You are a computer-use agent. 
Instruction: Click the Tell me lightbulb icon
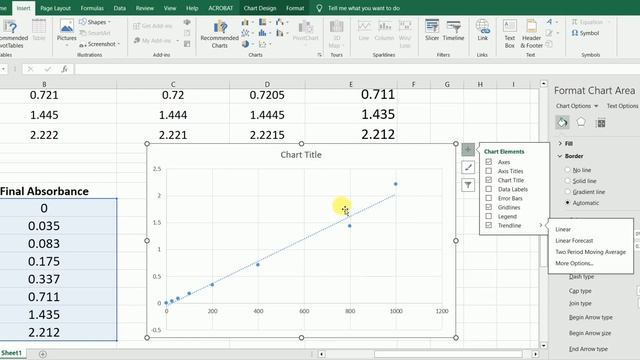pyautogui.click(x=319, y=8)
